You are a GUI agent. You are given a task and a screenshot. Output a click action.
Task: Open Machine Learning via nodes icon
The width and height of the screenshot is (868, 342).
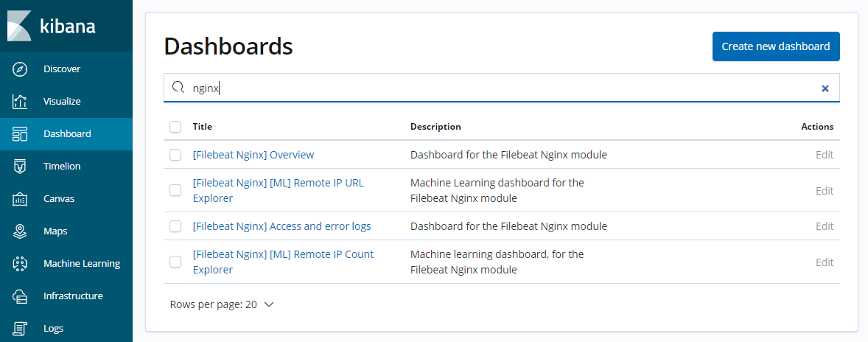point(20,263)
